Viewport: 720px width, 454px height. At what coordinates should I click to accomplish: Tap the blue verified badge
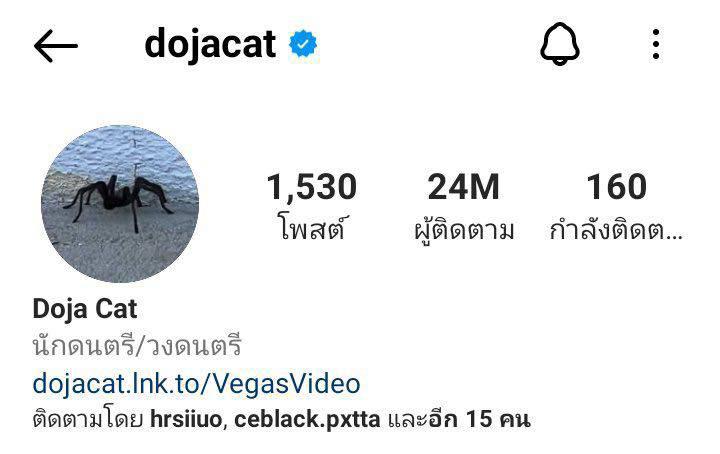tap(303, 44)
